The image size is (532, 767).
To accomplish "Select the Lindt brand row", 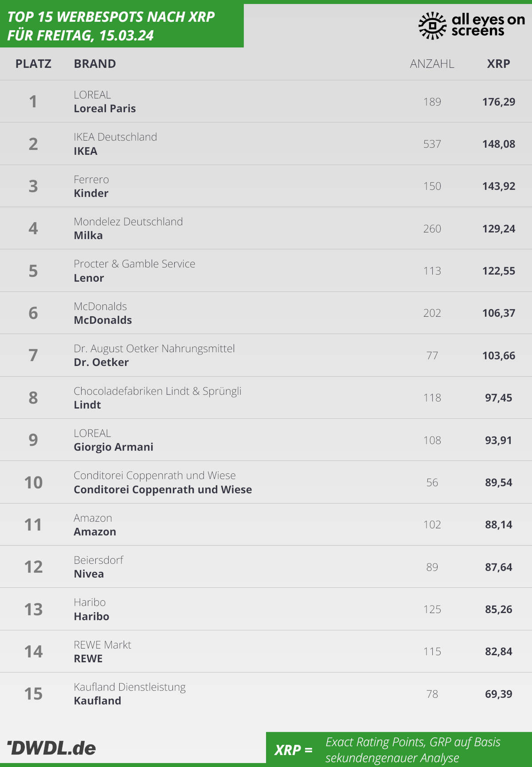I will (x=266, y=397).
